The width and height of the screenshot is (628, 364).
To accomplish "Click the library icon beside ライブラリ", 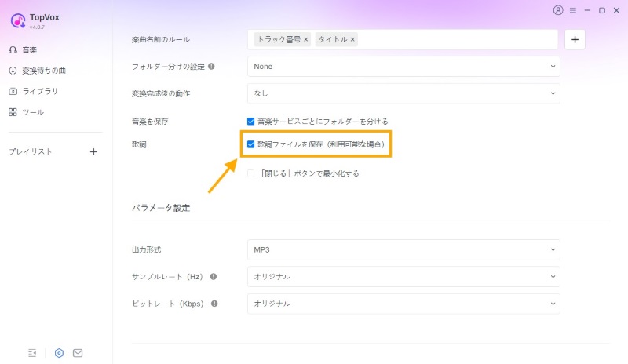I will pos(13,91).
